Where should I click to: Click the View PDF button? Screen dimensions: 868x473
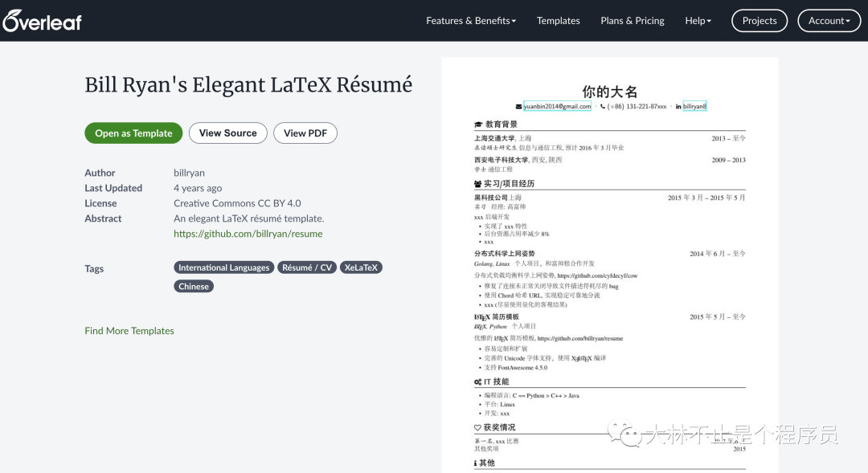pos(305,133)
